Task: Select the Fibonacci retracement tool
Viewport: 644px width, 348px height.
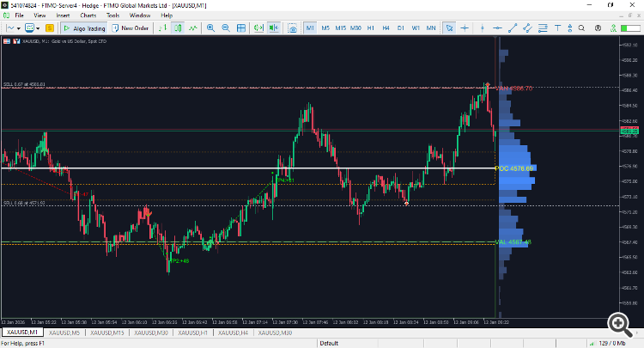Action: click(x=543, y=28)
